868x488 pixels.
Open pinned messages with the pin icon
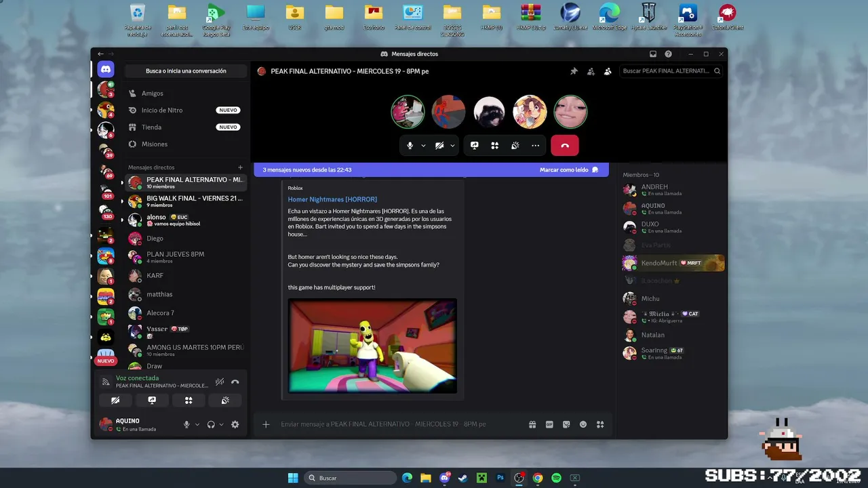(x=574, y=71)
